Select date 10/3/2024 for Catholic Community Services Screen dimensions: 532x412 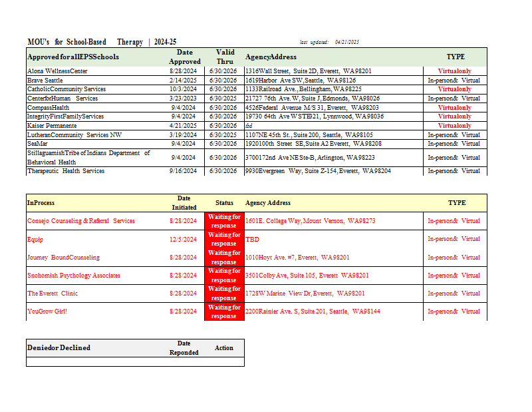184,89
